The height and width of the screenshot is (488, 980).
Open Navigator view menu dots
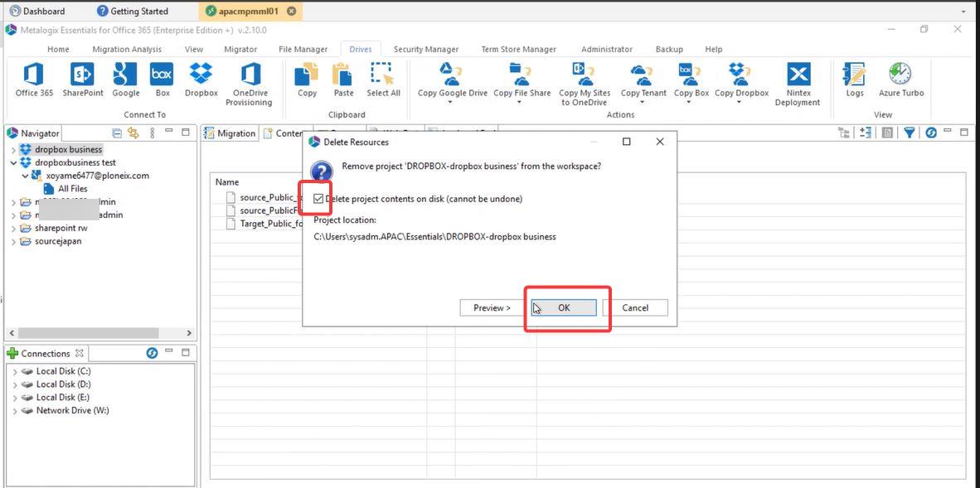[152, 133]
